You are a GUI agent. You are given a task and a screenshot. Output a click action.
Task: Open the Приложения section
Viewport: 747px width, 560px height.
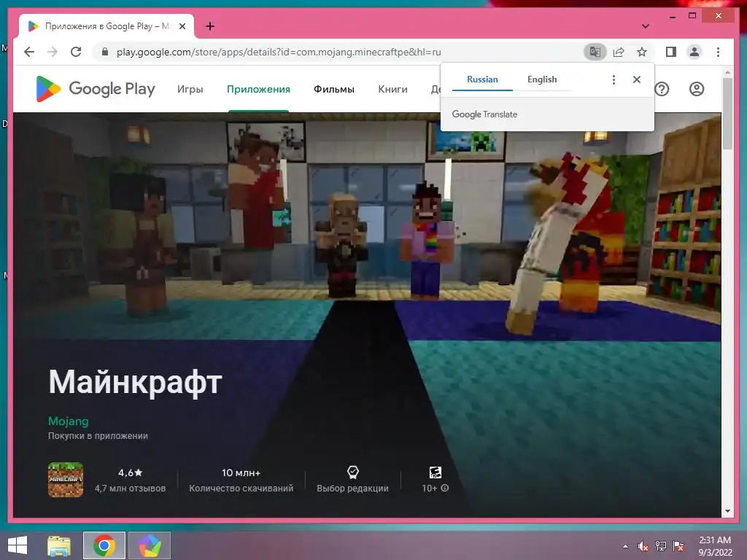point(258,89)
